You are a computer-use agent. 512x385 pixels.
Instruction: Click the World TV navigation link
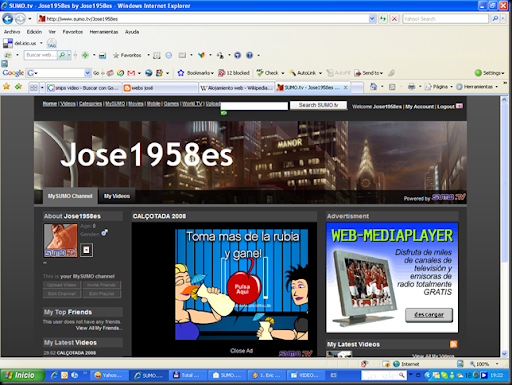[192, 104]
